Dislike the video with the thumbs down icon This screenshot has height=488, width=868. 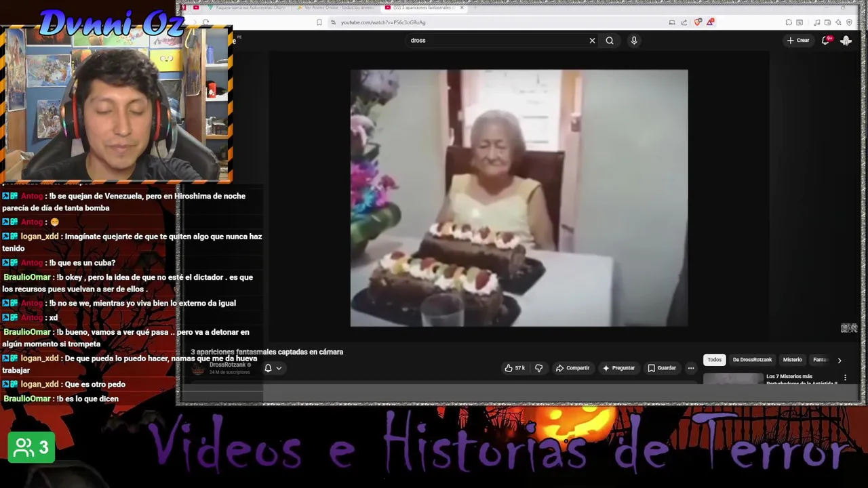tap(538, 368)
